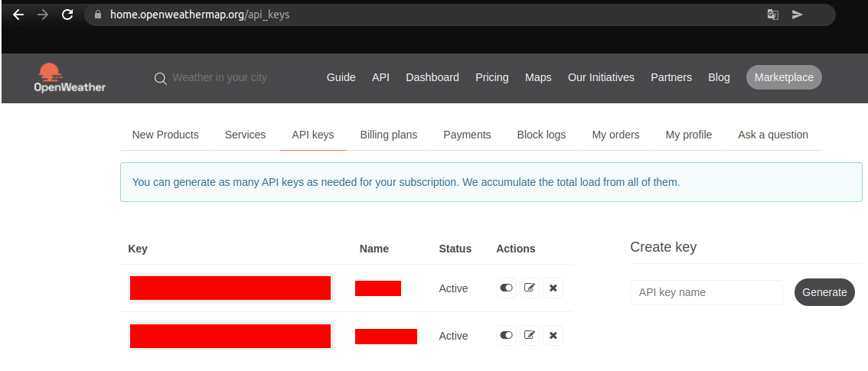Image resolution: width=868 pixels, height=371 pixels.
Task: Edit the first API key's name
Action: pyautogui.click(x=530, y=288)
